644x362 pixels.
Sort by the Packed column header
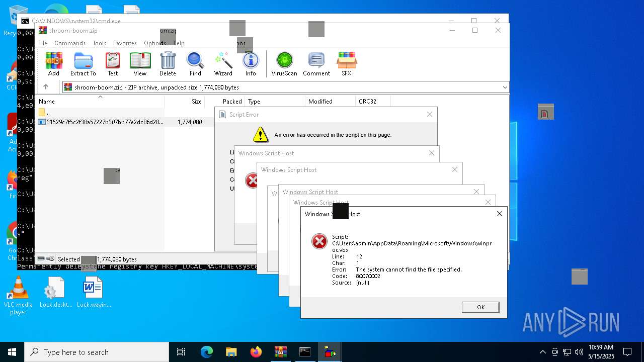coord(225,101)
